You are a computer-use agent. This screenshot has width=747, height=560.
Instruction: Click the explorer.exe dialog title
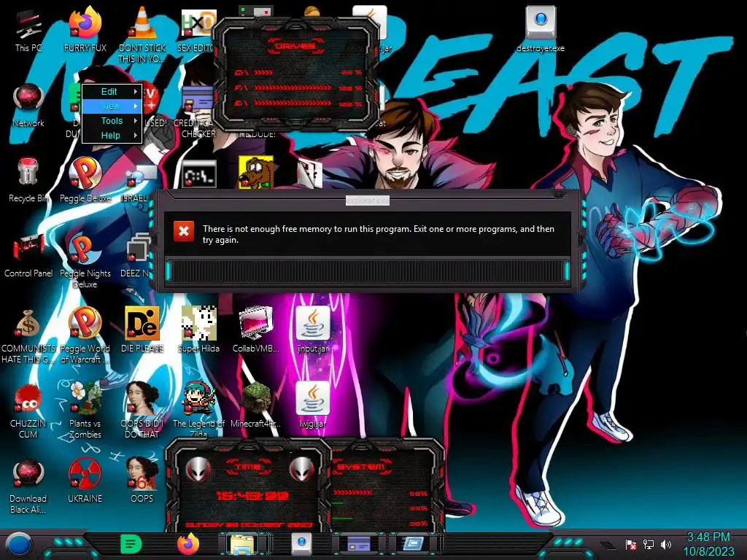[368, 201]
